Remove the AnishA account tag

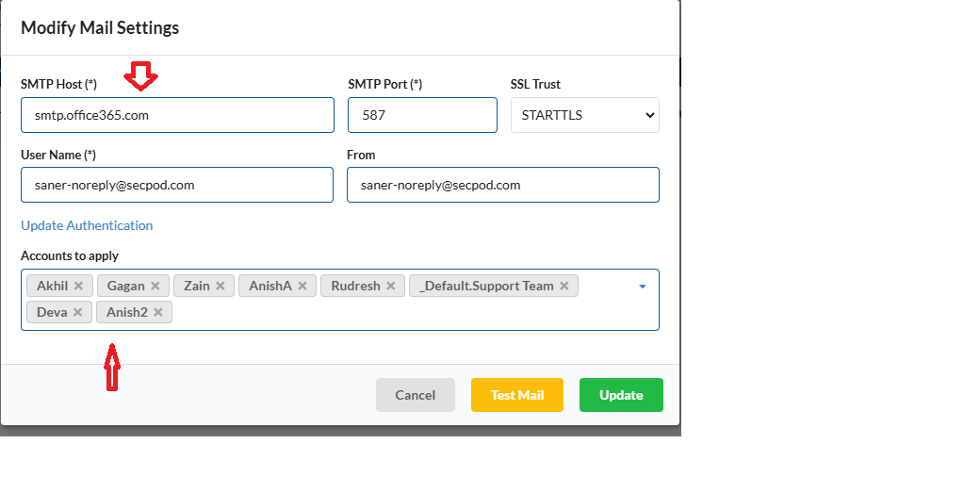[302, 286]
